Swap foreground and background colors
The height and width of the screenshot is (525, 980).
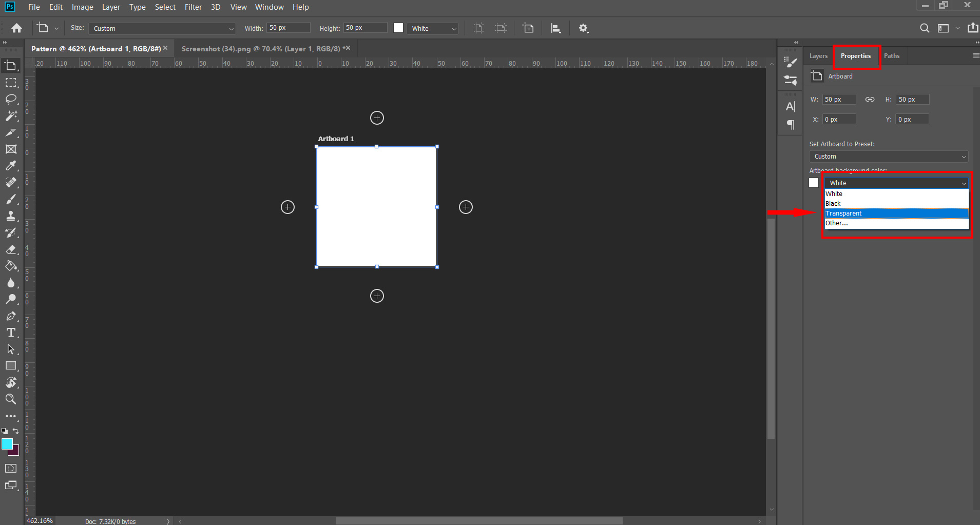(16, 431)
